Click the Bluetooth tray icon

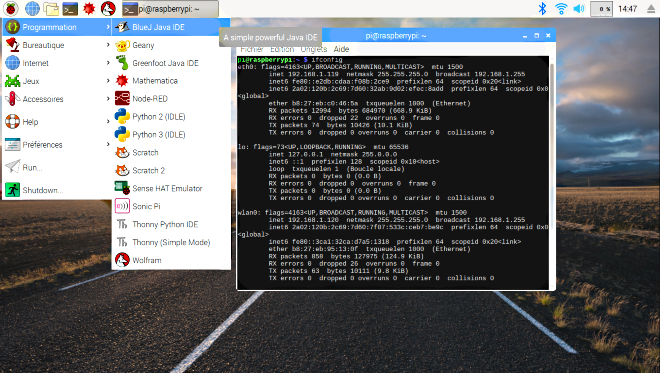point(543,8)
